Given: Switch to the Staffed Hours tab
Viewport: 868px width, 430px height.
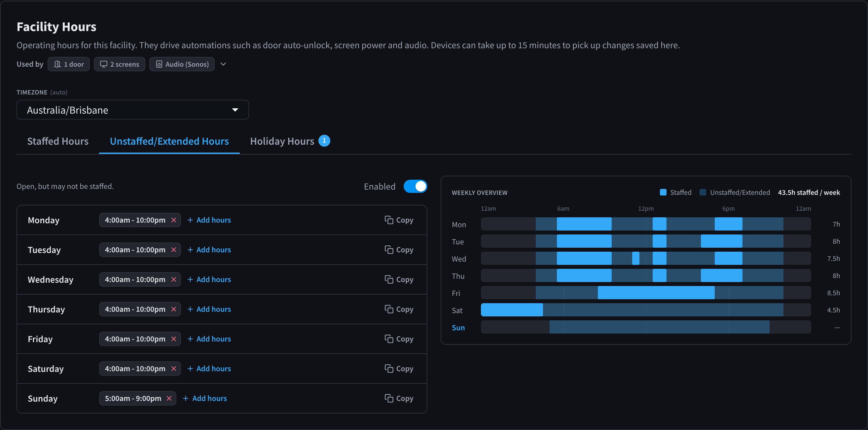Looking at the screenshot, I should point(57,141).
